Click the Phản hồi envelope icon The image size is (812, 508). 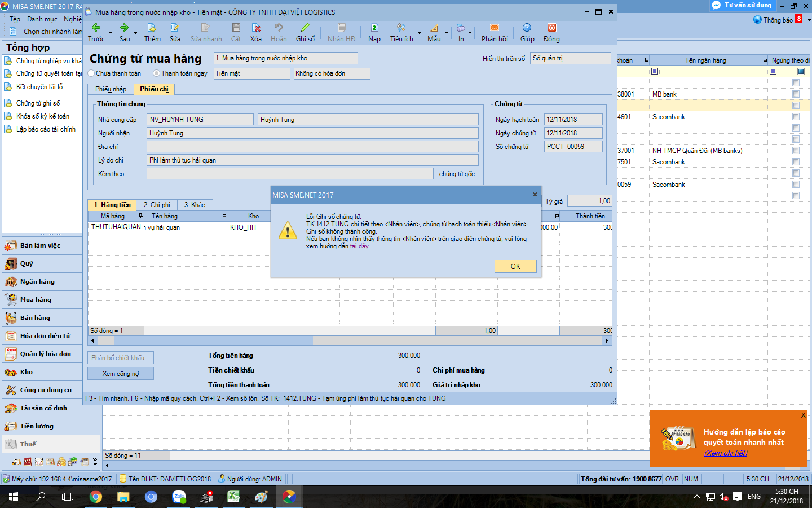(495, 28)
